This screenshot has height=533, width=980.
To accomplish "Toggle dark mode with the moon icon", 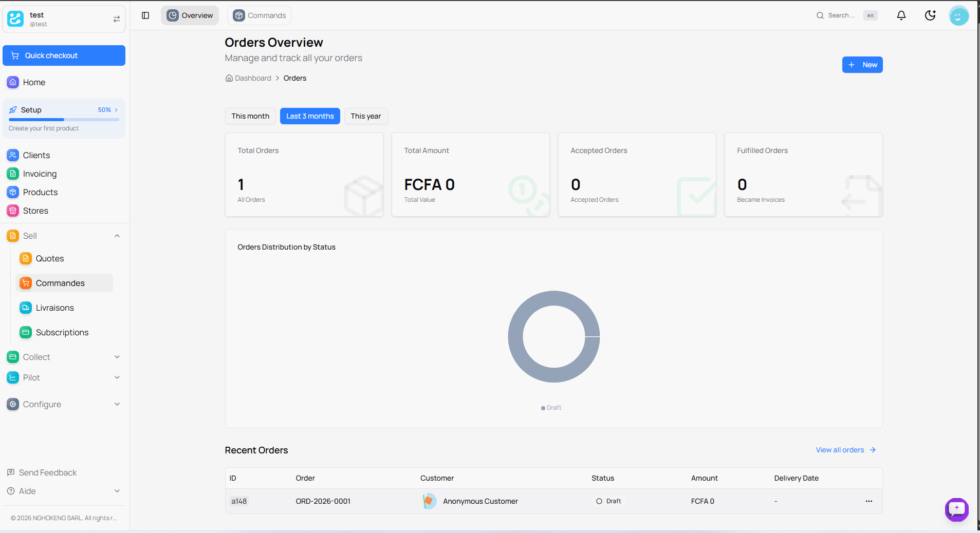I will pos(930,15).
